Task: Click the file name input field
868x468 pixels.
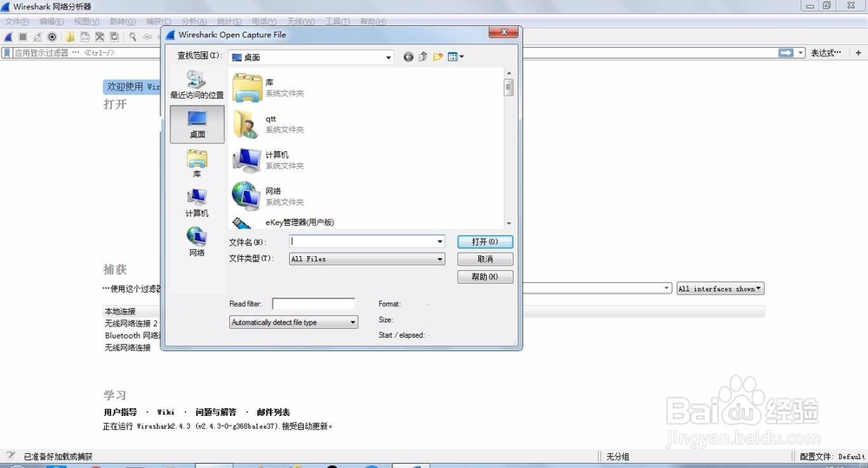Action: click(363, 241)
